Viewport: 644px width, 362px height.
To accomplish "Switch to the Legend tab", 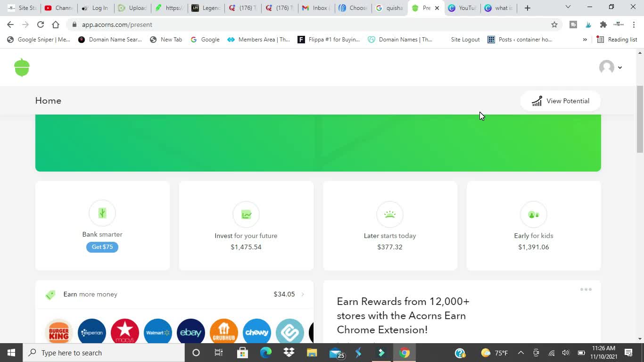I will (x=206, y=8).
